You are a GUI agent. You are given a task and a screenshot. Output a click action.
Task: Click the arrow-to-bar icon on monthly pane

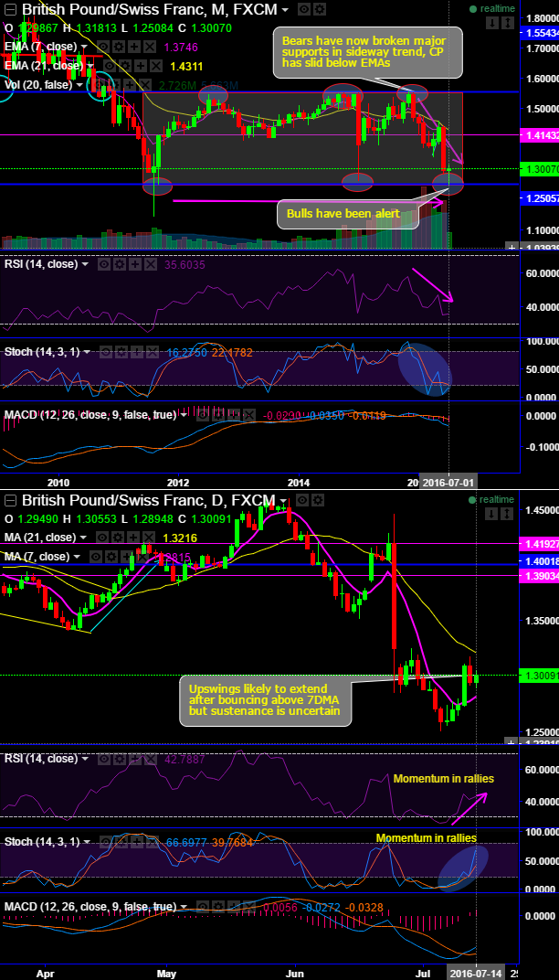click(507, 23)
